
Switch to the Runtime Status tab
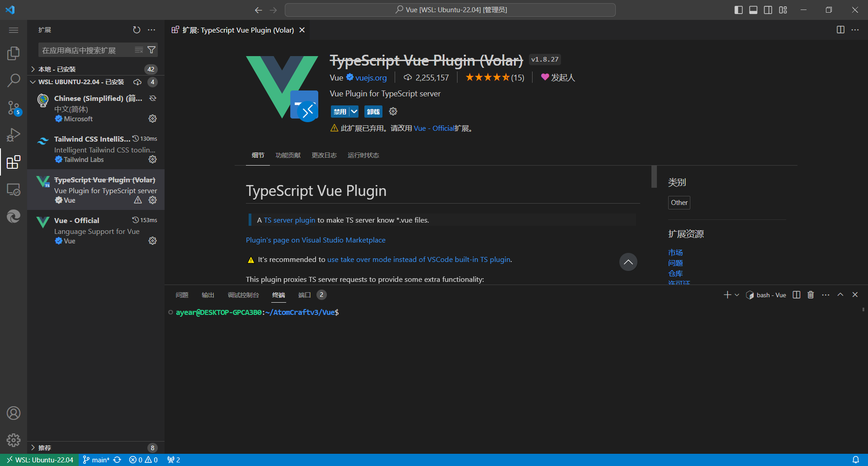click(363, 155)
